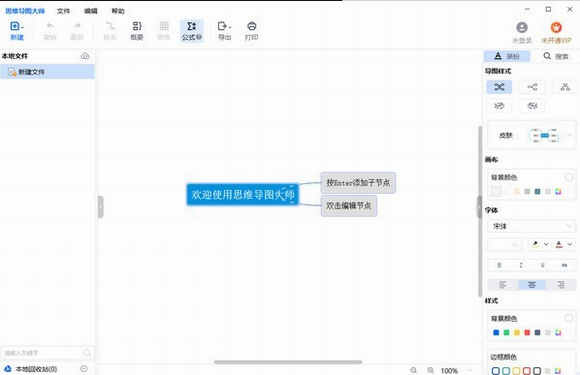Select the 新建文件 item in file list

[47, 72]
